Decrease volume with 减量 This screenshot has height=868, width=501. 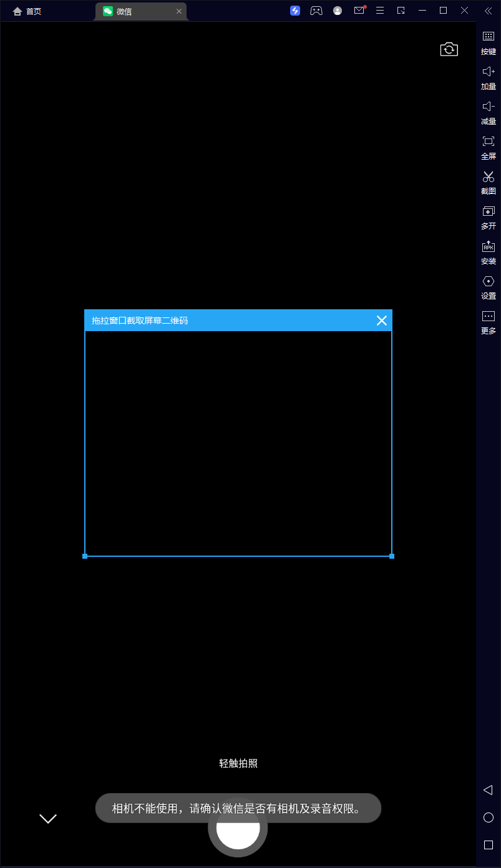pos(489,112)
